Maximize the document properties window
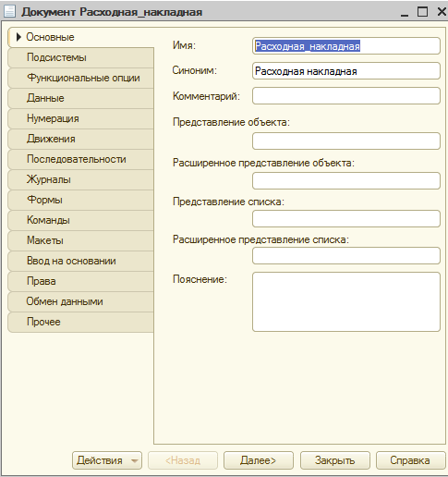The image size is (448, 477). tap(422, 12)
